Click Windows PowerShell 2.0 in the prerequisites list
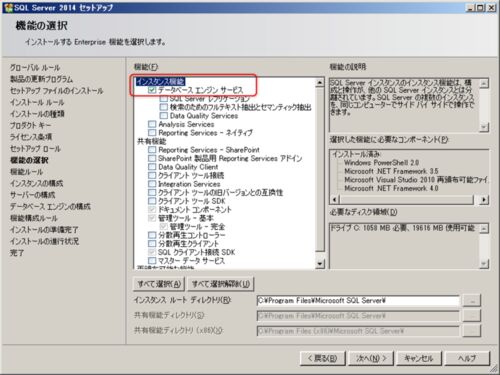 (382, 163)
